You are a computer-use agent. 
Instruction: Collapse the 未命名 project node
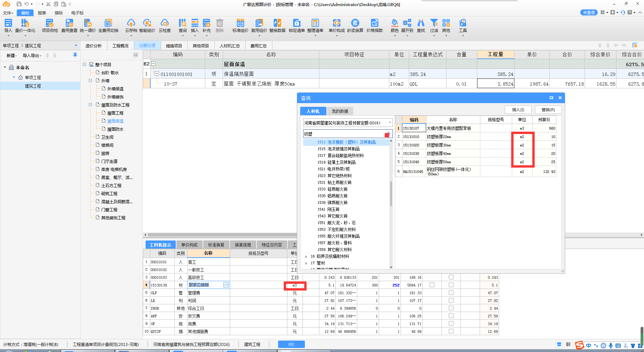point(5,67)
